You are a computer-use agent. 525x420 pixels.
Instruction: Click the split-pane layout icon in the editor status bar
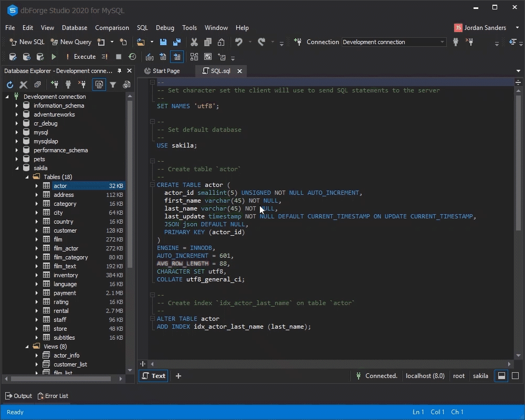coord(501,376)
